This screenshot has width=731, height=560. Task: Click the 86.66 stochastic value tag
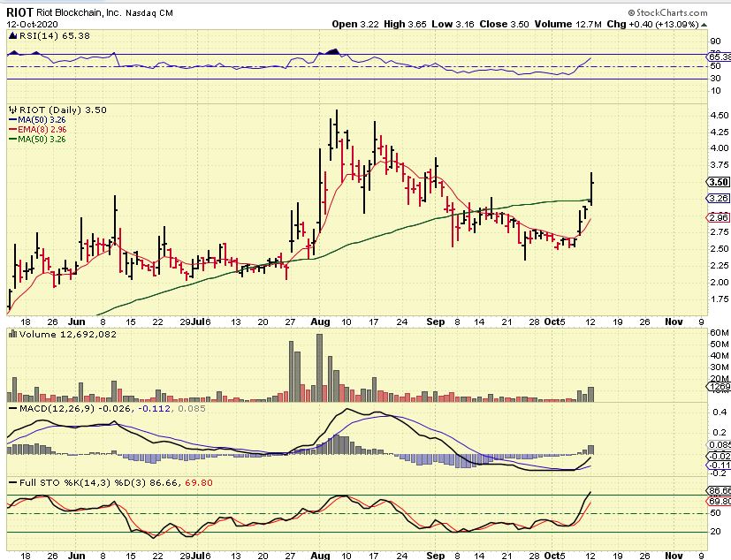coord(718,489)
